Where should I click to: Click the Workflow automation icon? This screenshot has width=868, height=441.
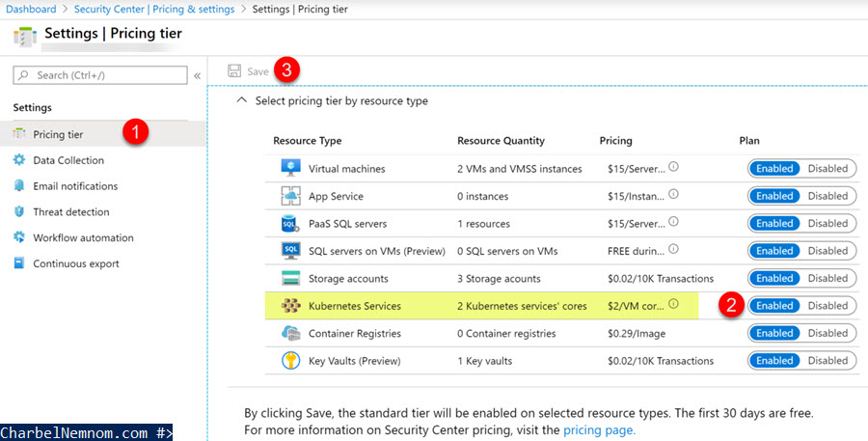[x=19, y=237]
